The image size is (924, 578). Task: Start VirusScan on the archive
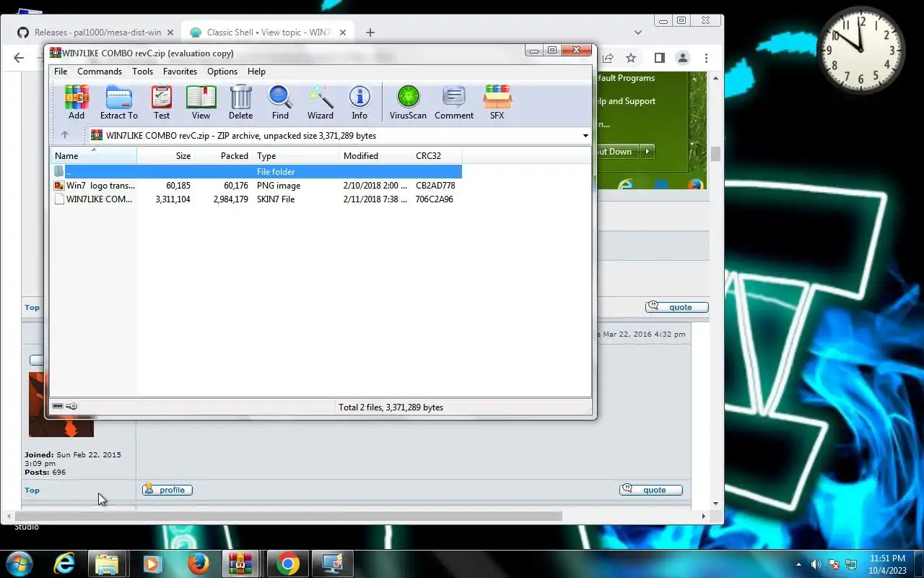tap(408, 102)
